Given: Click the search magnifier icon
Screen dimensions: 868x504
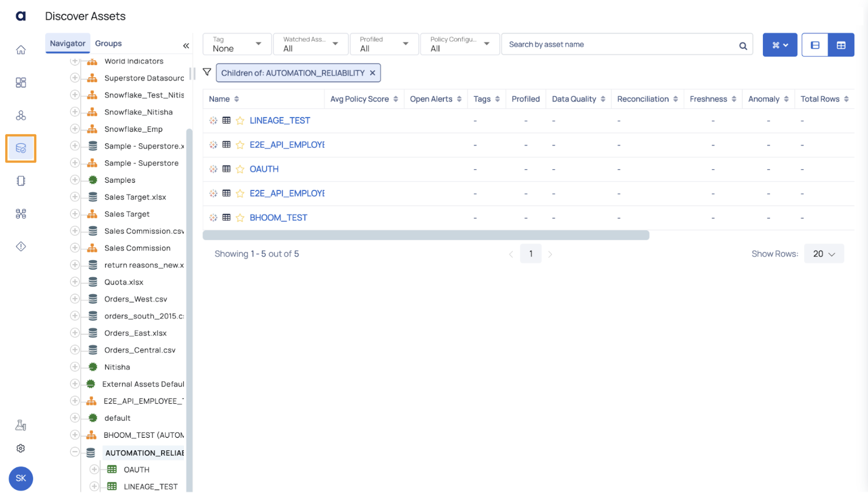Looking at the screenshot, I should click(x=743, y=46).
